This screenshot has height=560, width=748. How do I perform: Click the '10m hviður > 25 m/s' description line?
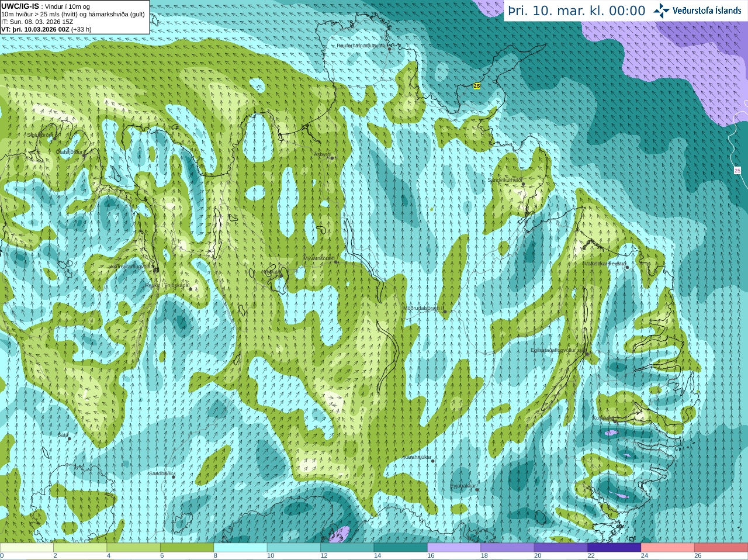pos(73,14)
